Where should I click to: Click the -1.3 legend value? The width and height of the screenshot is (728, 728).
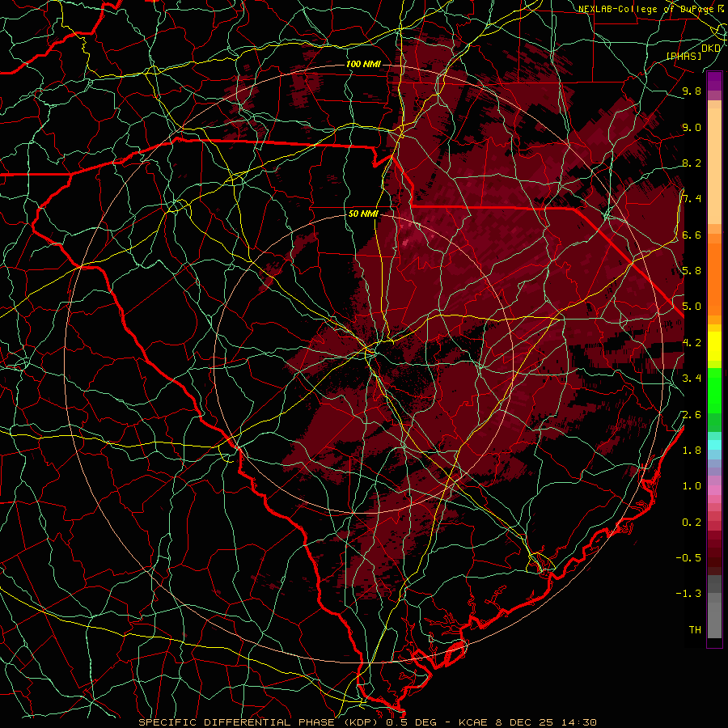(688, 594)
